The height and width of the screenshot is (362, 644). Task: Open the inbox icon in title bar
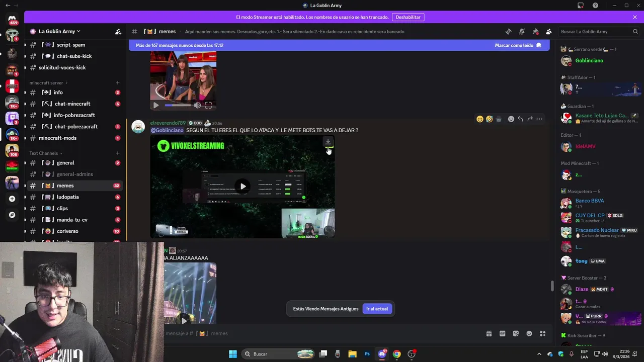coord(581,6)
